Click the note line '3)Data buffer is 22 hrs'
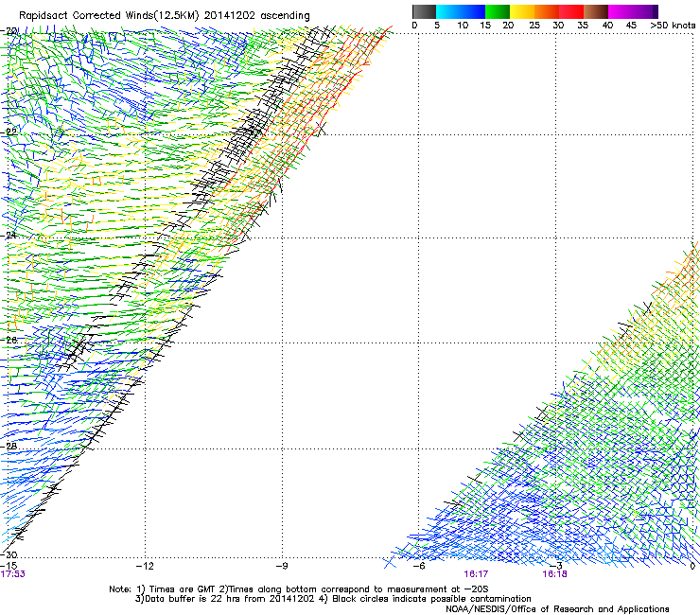 coord(333,599)
